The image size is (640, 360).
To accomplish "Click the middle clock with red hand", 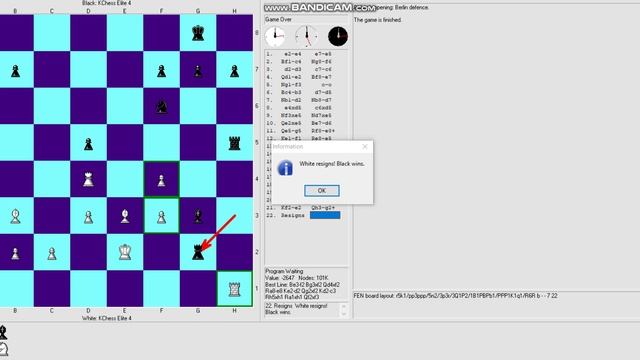I will pos(307,36).
